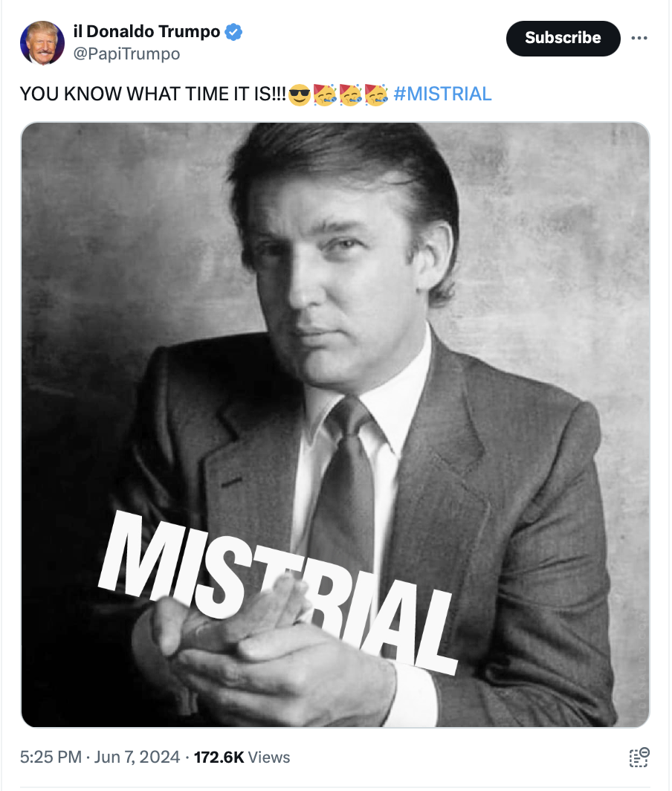
Task: Open the black and white MISTRIAL image
Action: [x=335, y=424]
